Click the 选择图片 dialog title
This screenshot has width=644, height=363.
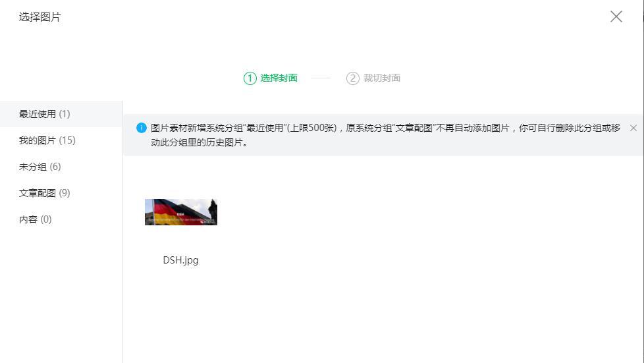coord(40,17)
